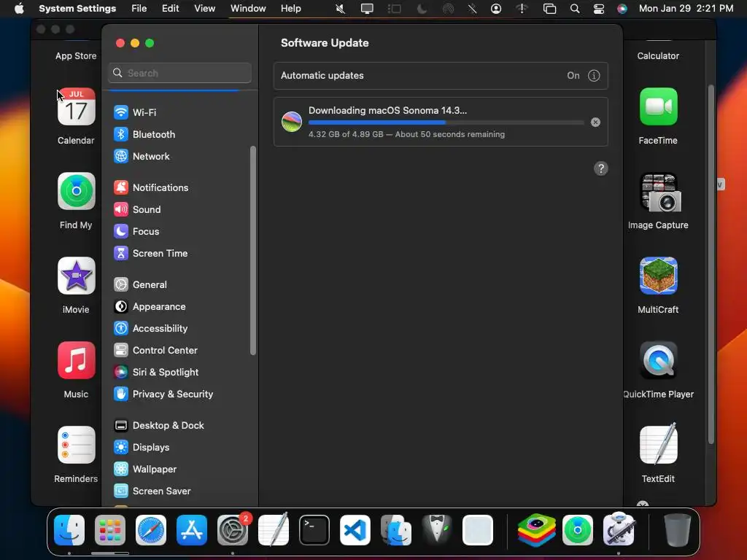Open the Apple menu
The height and width of the screenshot is (560, 747).
(19, 9)
